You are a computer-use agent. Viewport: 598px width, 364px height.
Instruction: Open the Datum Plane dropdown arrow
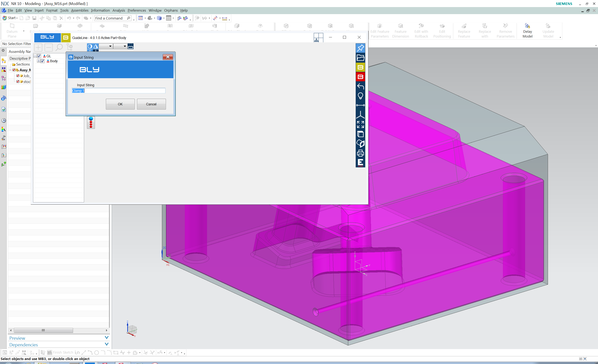(x=24, y=31)
